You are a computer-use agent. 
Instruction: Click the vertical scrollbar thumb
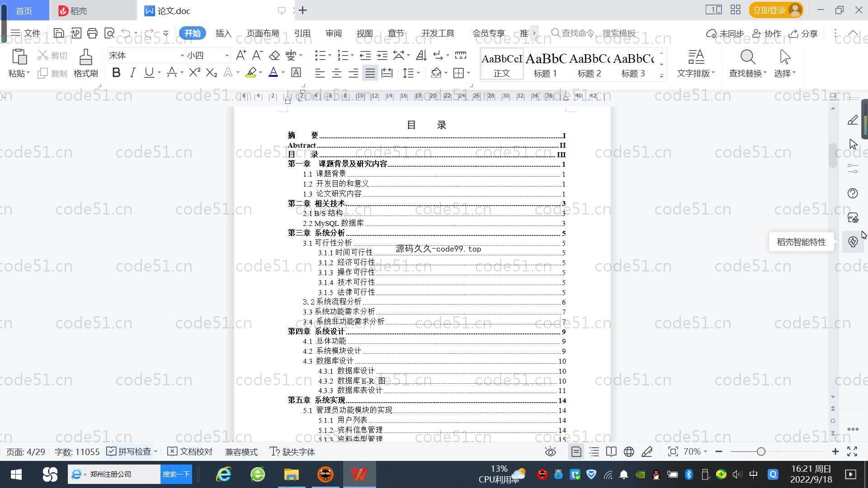(x=833, y=155)
